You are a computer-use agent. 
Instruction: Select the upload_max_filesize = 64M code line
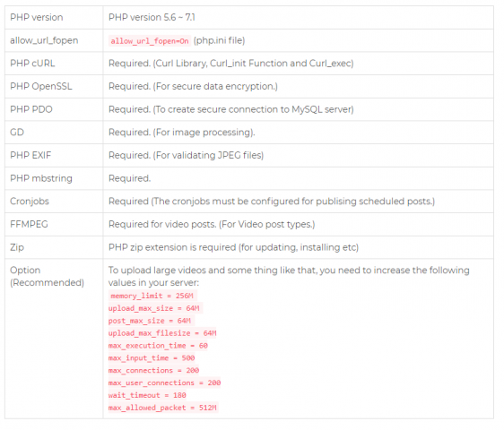pos(162,333)
